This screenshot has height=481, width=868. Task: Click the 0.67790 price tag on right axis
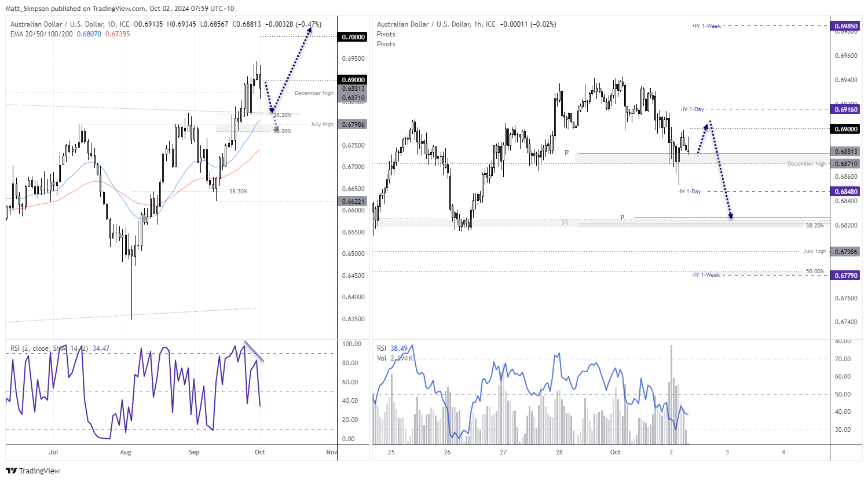click(846, 276)
